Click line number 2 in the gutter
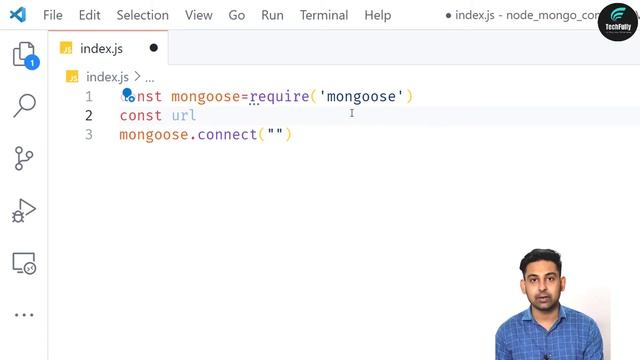Viewport: 640px width, 360px height. pyautogui.click(x=89, y=116)
